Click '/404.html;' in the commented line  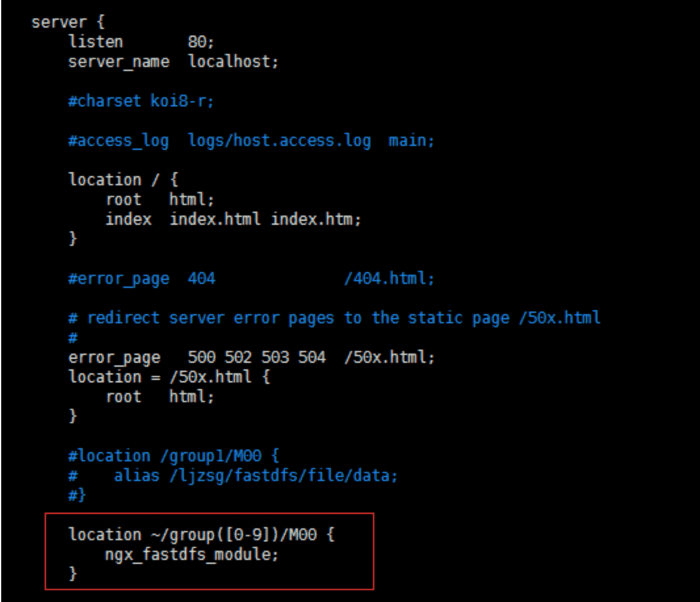[389, 279]
